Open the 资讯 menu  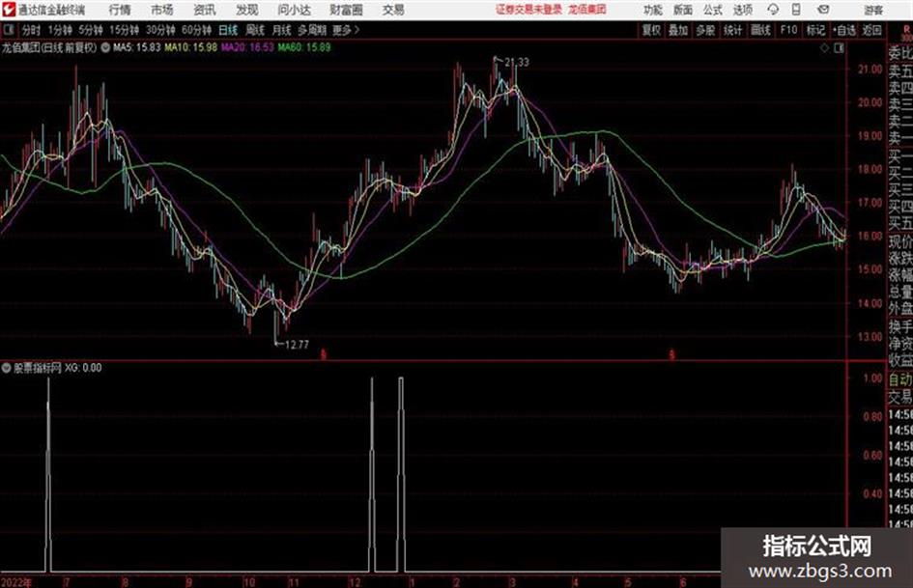[205, 10]
